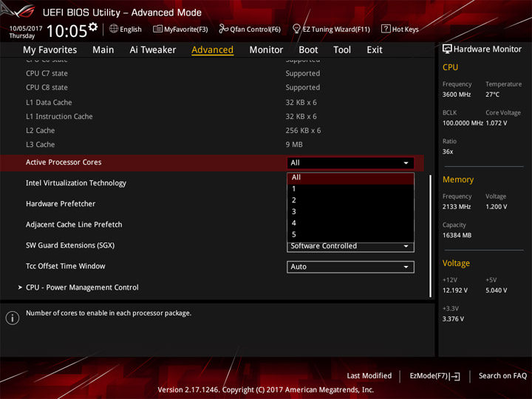This screenshot has width=532, height=399.
Task: Select SW Guard Extensions (SGX) label
Action: click(70, 245)
